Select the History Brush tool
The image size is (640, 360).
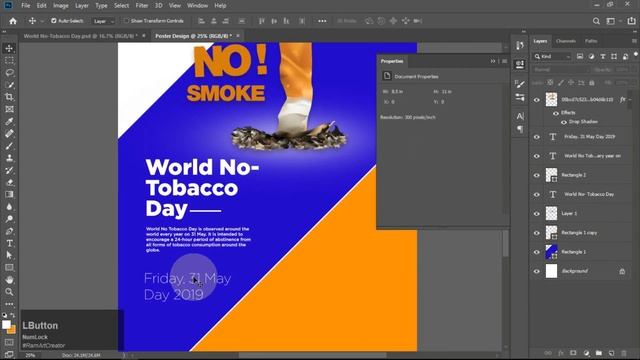(9, 170)
